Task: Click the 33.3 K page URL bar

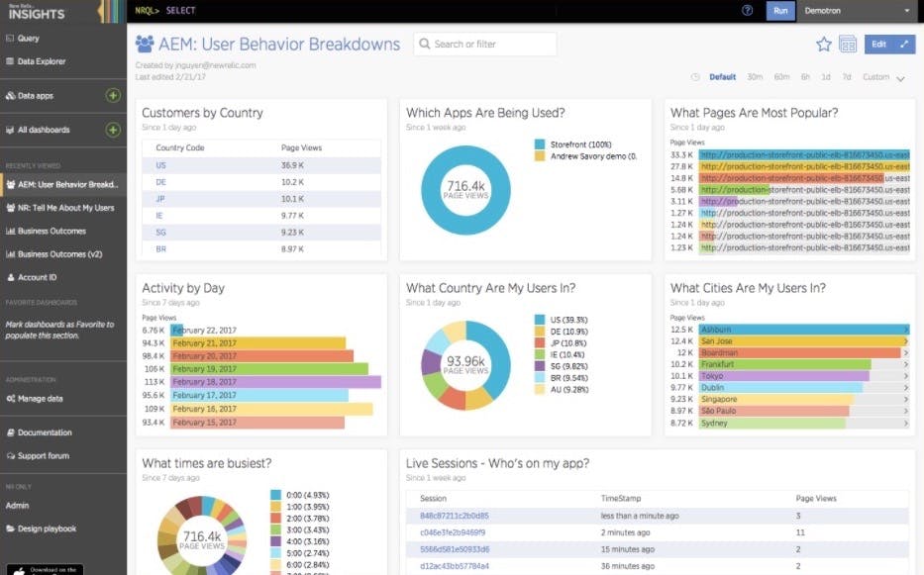Action: tap(804, 155)
